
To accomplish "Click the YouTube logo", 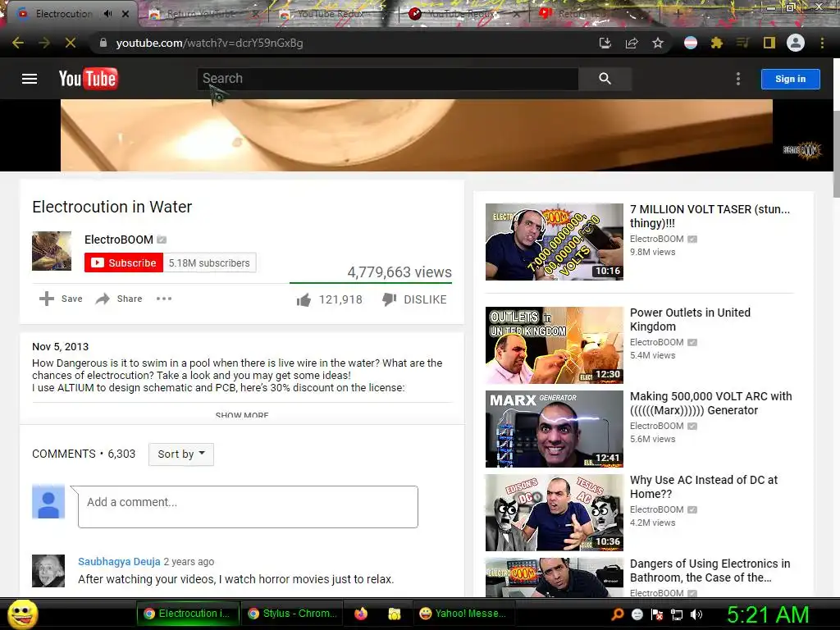I will point(88,79).
